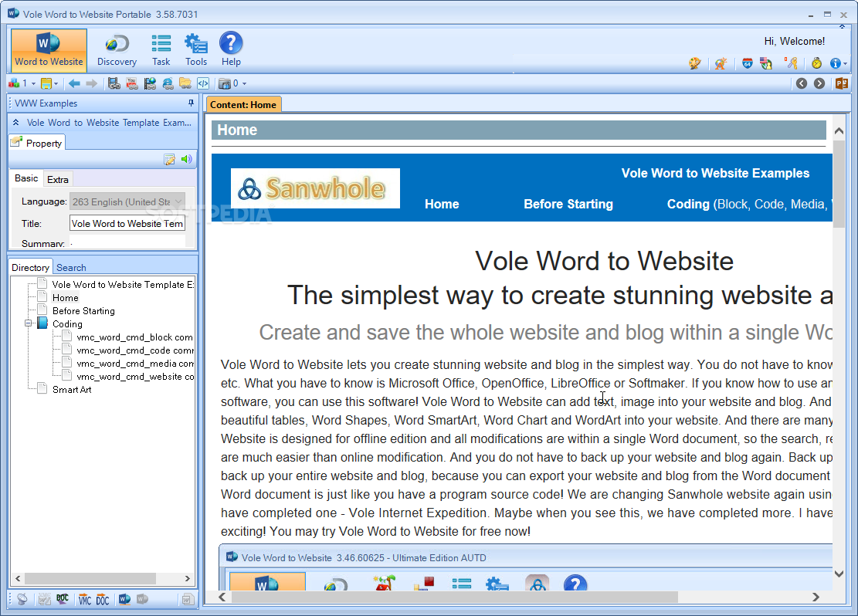Image resolution: width=858 pixels, height=616 pixels.
Task: Click the PowerPoint icon
Action: (x=842, y=83)
